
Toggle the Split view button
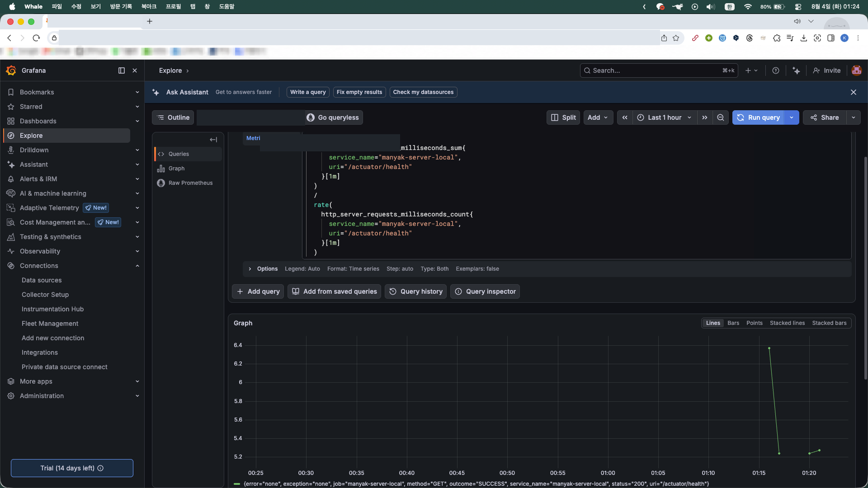(x=563, y=117)
